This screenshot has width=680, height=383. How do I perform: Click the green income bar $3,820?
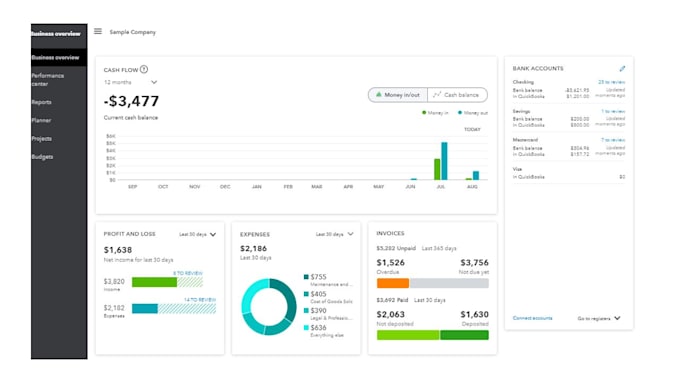point(154,282)
